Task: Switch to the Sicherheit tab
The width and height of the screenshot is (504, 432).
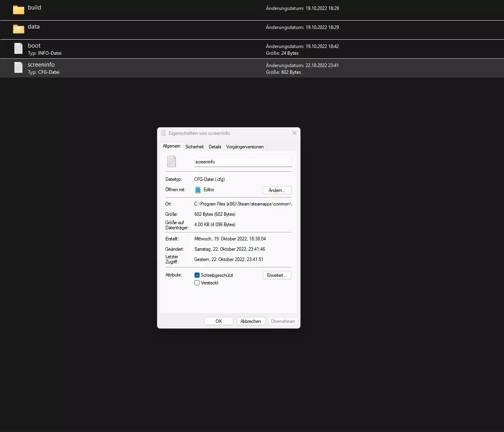Action: click(194, 147)
